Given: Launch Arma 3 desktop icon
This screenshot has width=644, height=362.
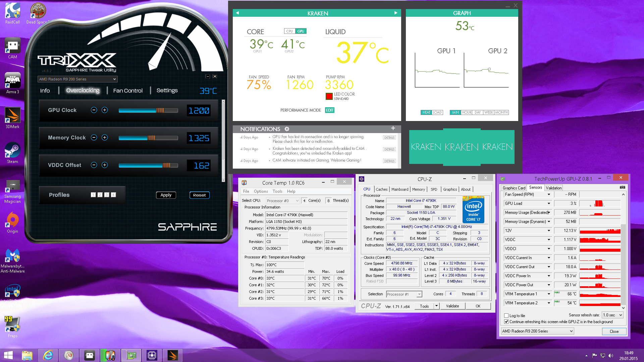Looking at the screenshot, I should click(x=12, y=83).
